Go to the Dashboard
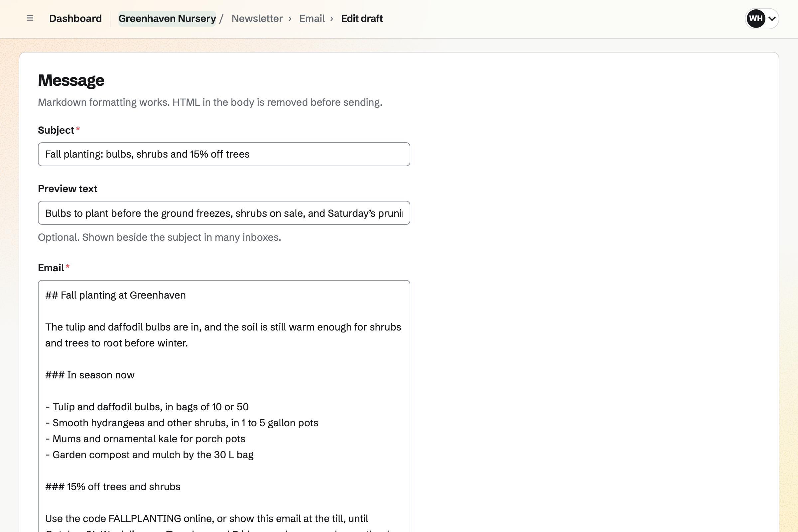Image resolution: width=798 pixels, height=532 pixels. pos(75,18)
